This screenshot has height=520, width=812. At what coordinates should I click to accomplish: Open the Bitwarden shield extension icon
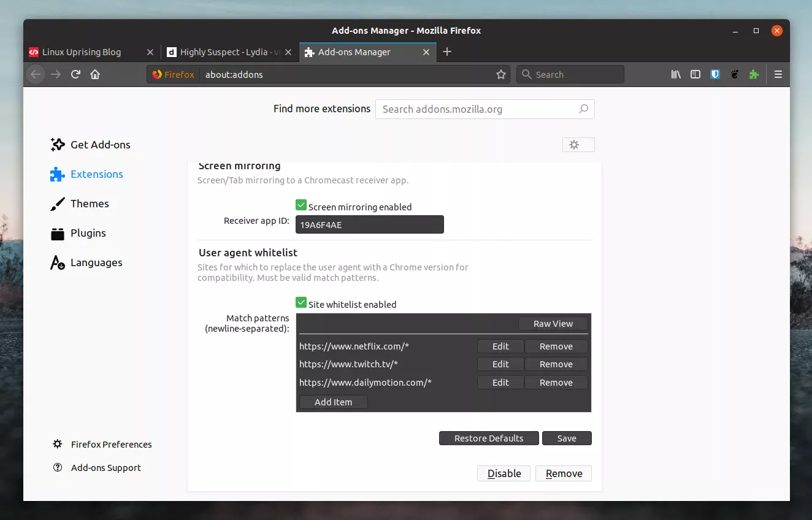(x=714, y=74)
